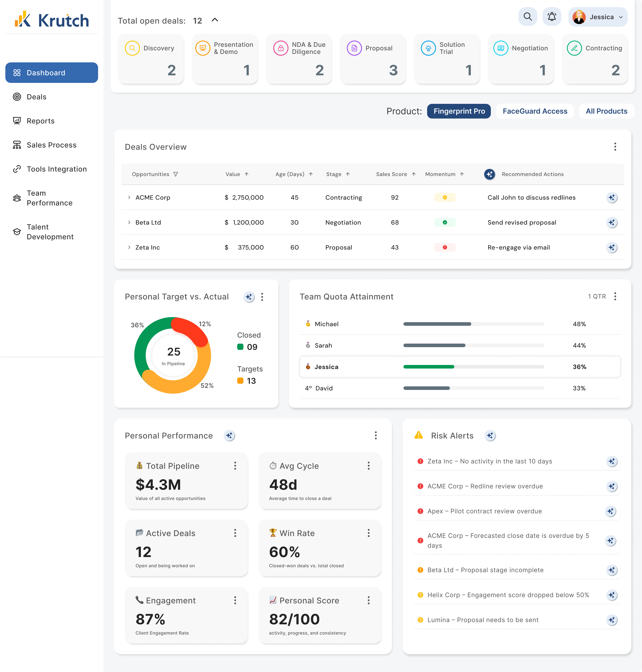This screenshot has height=672, width=642.
Task: Expand the ACME Corp opportunity row
Action: point(129,198)
